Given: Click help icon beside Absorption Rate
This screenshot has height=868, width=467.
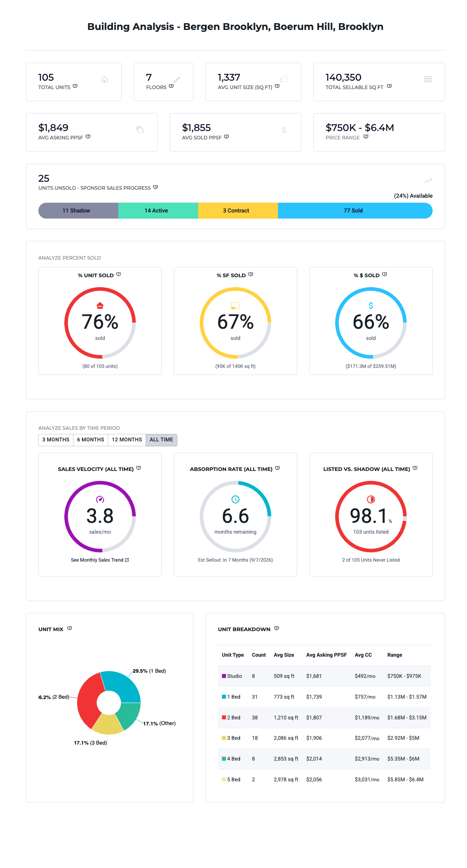Looking at the screenshot, I should [x=278, y=468].
